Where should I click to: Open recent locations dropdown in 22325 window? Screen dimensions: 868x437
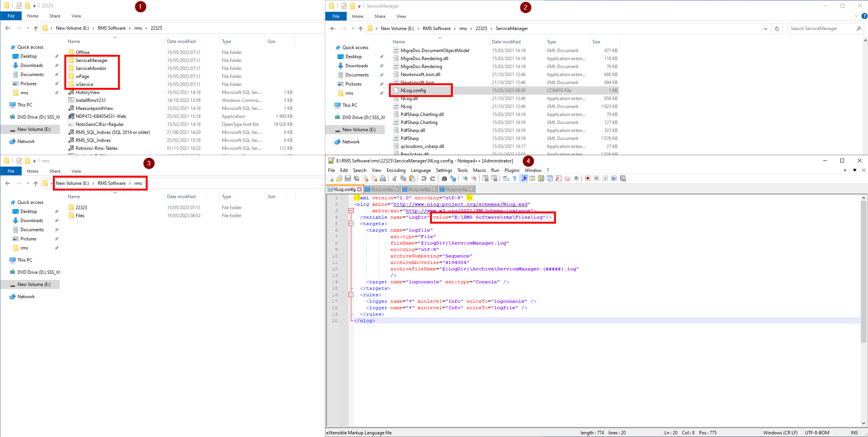point(28,28)
